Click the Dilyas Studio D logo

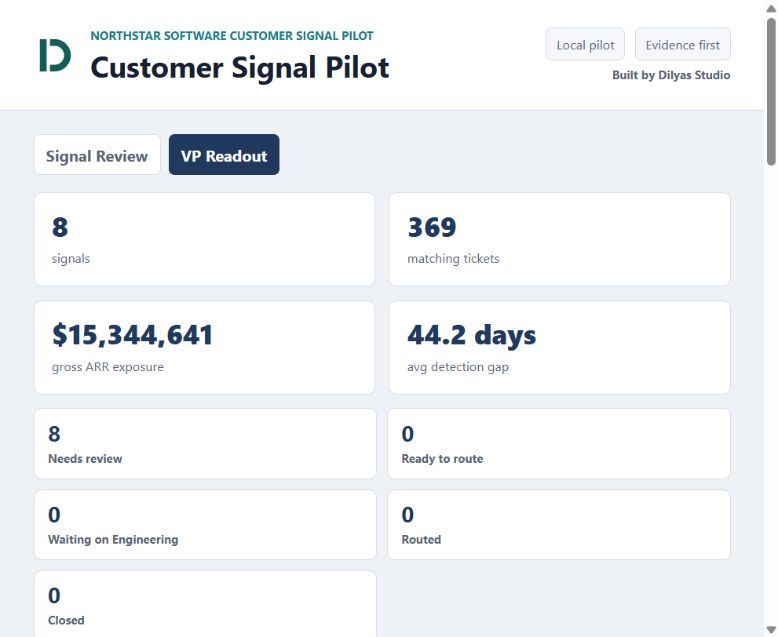point(55,55)
